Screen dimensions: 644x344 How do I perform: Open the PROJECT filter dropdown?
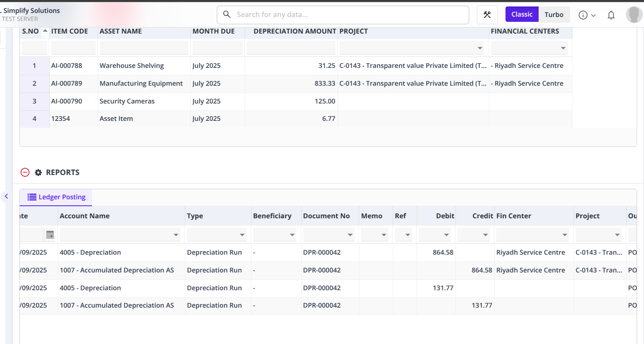coord(480,48)
